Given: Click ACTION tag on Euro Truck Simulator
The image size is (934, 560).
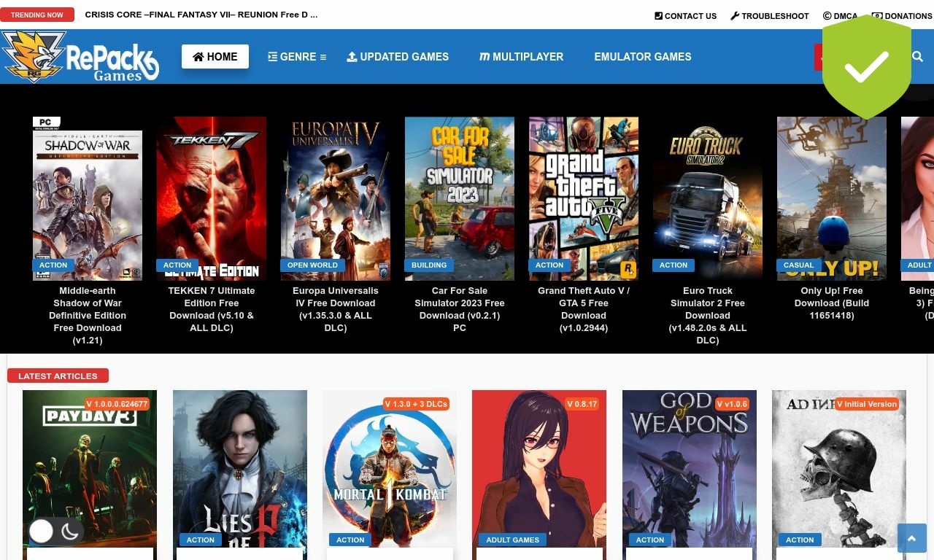Looking at the screenshot, I should tap(674, 265).
